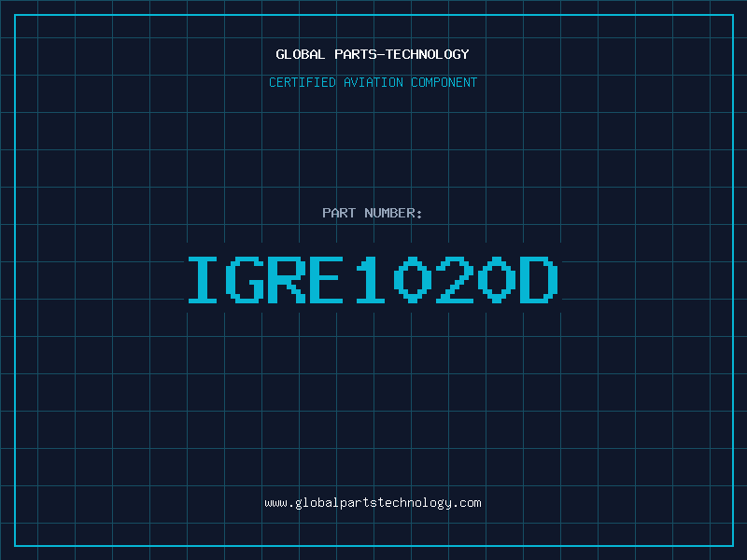
Task: Click the PART NUMBER: label
Action: (373, 213)
